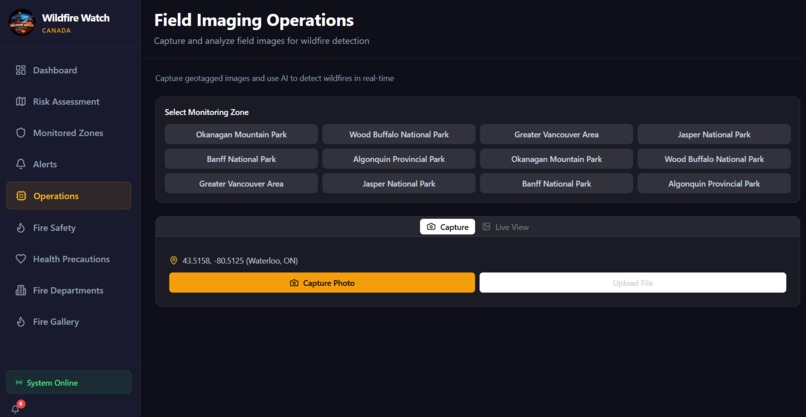Image resolution: width=806 pixels, height=417 pixels.
Task: Select the Risk Assessment map icon
Action: 21,102
